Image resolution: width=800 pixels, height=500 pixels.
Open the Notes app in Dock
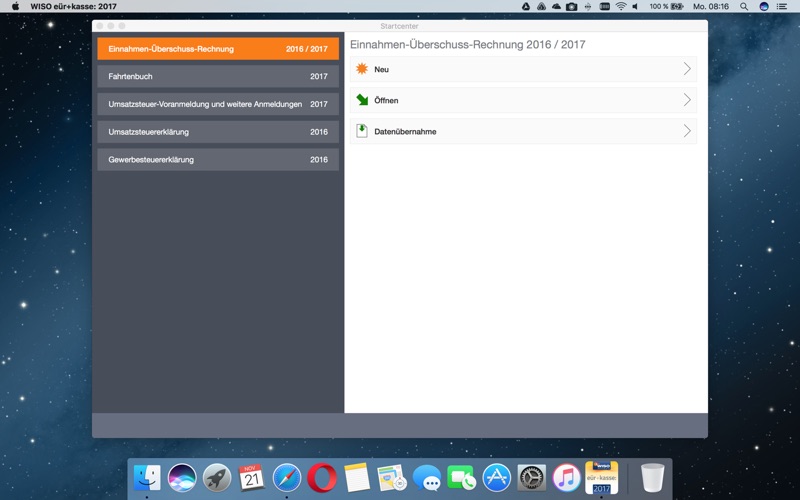point(357,478)
